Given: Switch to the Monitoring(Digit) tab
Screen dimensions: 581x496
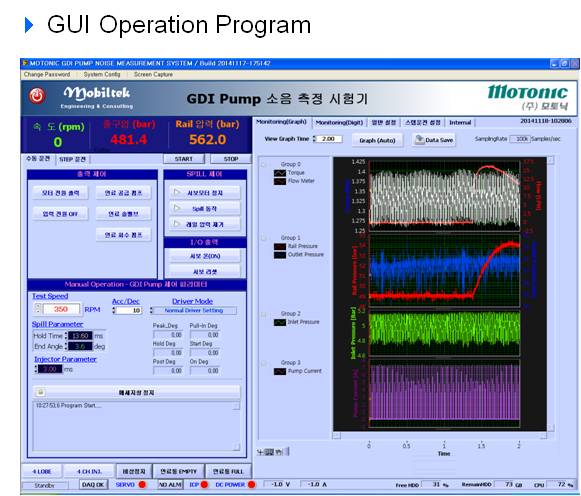Looking at the screenshot, I should coord(339,123).
